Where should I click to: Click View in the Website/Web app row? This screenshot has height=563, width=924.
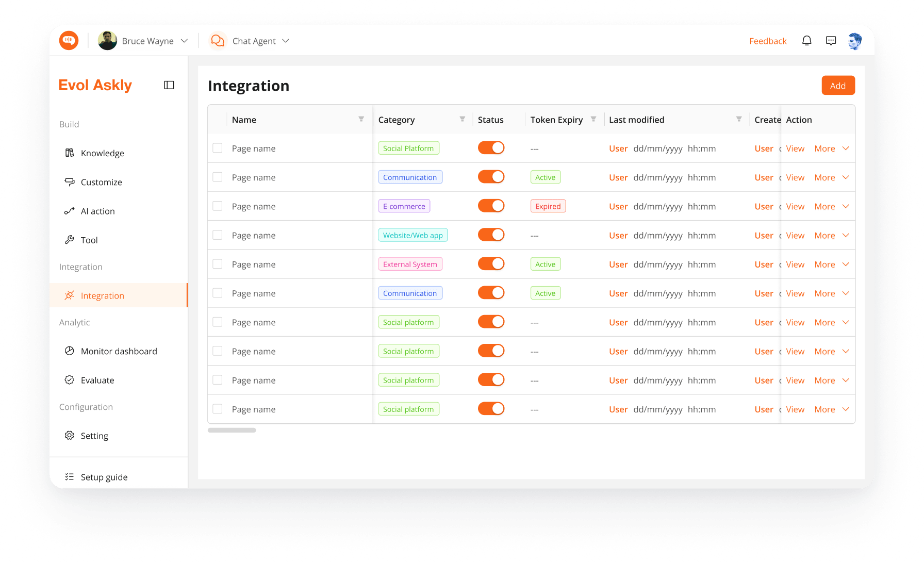click(x=795, y=235)
